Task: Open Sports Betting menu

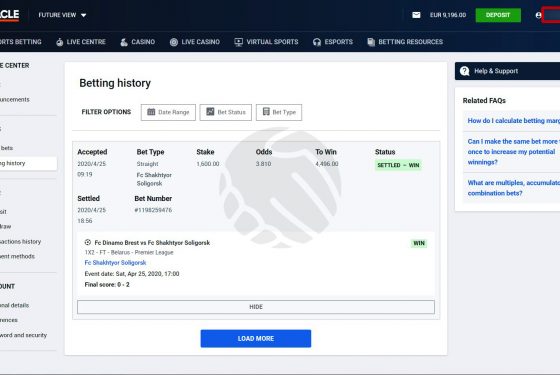Action: pyautogui.click(x=21, y=42)
